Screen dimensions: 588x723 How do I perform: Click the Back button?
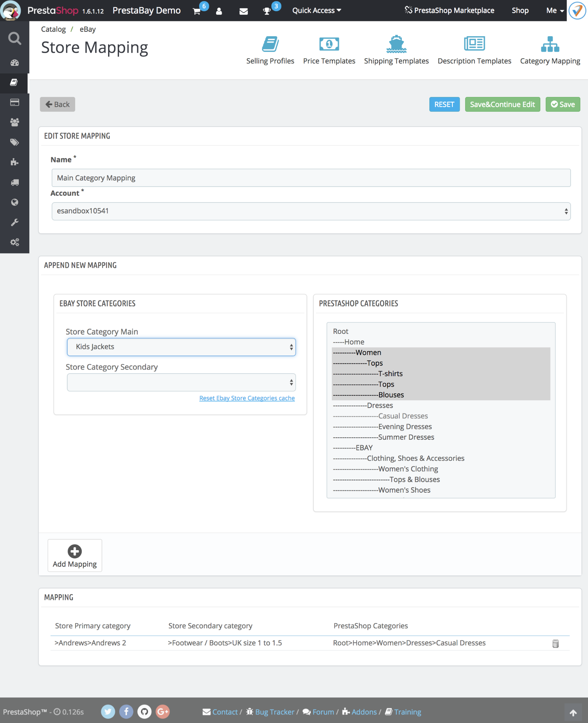click(57, 105)
